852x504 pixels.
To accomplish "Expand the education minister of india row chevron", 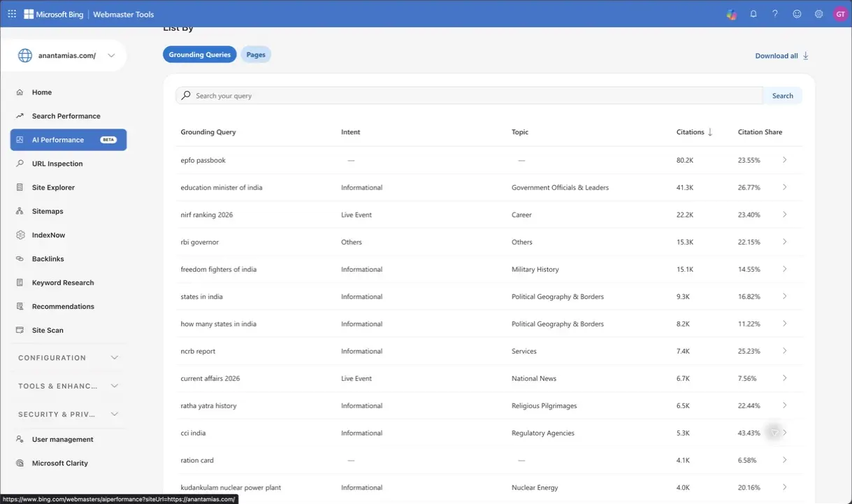I will point(784,187).
